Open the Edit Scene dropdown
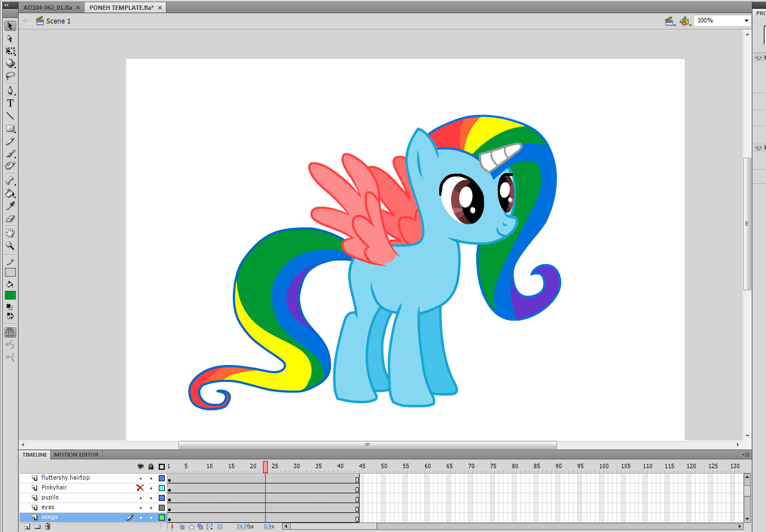Image resolution: width=766 pixels, height=532 pixels. tap(670, 21)
